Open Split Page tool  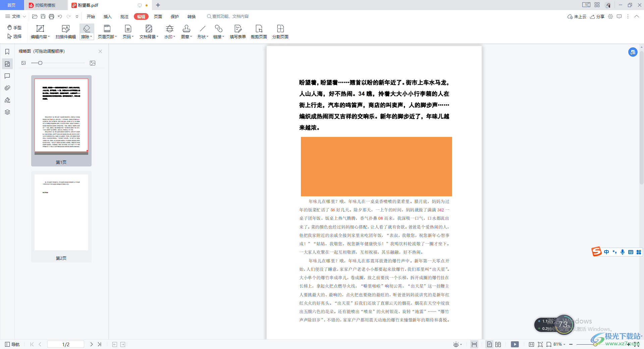pyautogui.click(x=280, y=32)
